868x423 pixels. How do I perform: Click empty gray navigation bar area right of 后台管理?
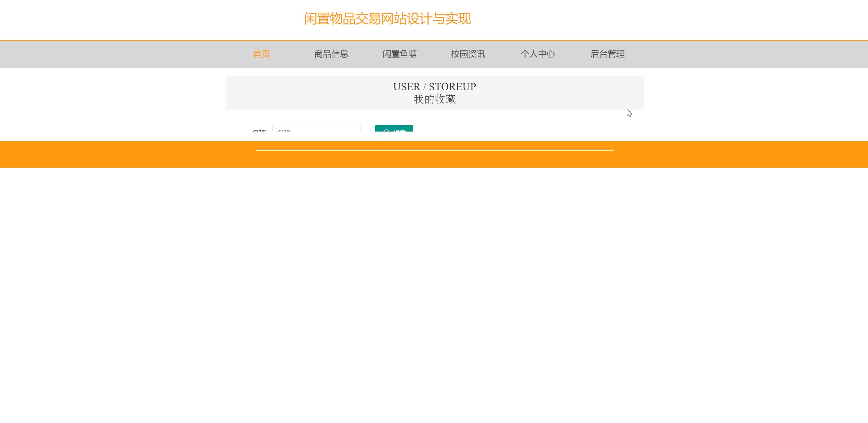coord(752,54)
